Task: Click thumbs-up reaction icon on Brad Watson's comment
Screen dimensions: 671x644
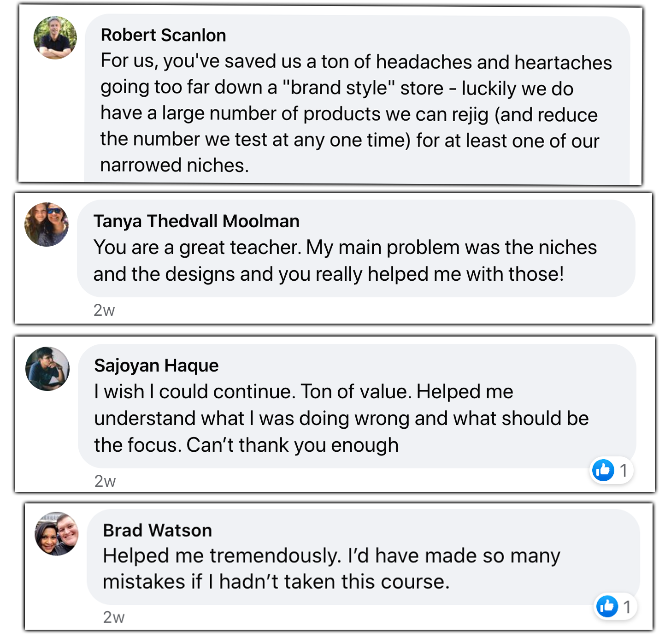Action: [x=607, y=606]
